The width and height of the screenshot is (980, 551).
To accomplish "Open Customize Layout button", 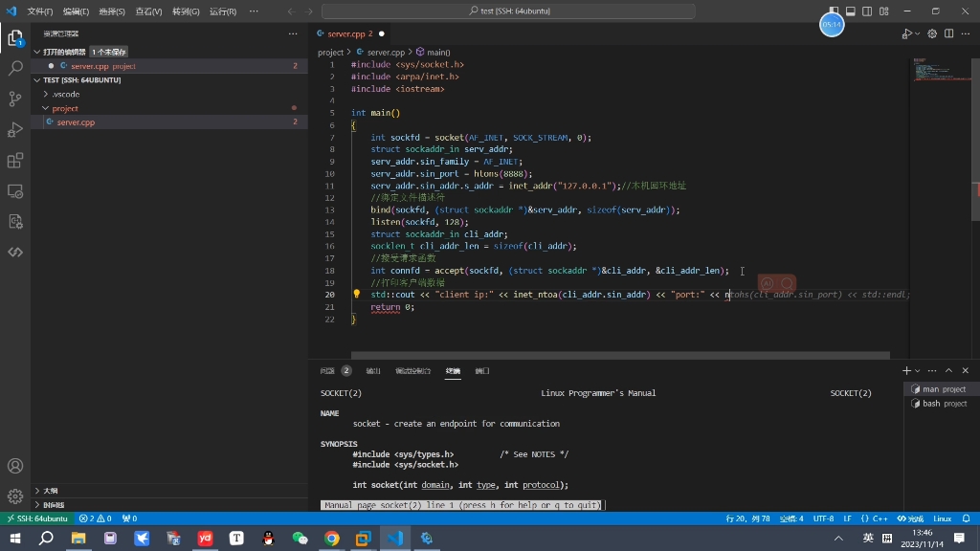I will click(884, 11).
